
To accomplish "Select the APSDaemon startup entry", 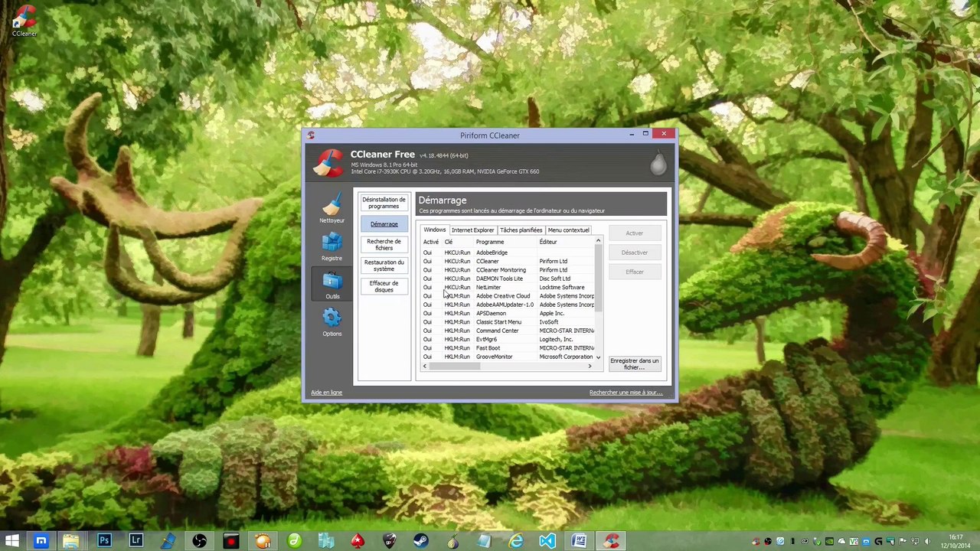I will [508, 314].
